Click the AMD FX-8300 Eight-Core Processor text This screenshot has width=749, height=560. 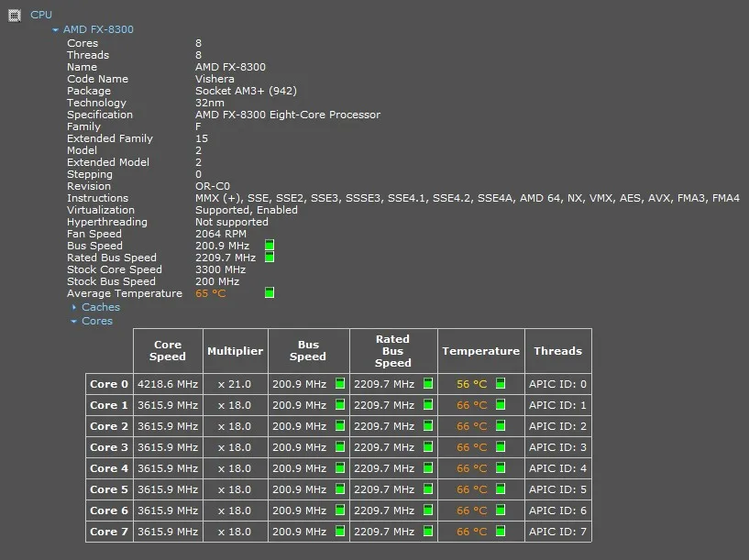[288, 115]
